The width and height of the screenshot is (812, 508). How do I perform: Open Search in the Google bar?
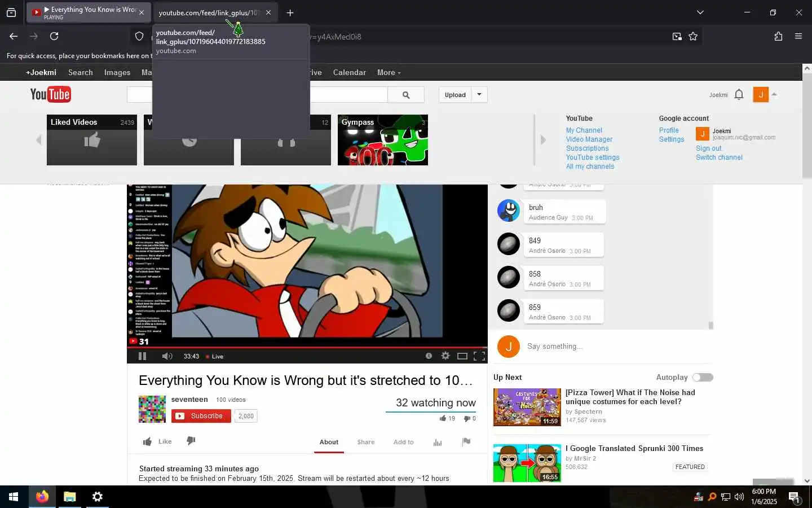pyautogui.click(x=81, y=72)
